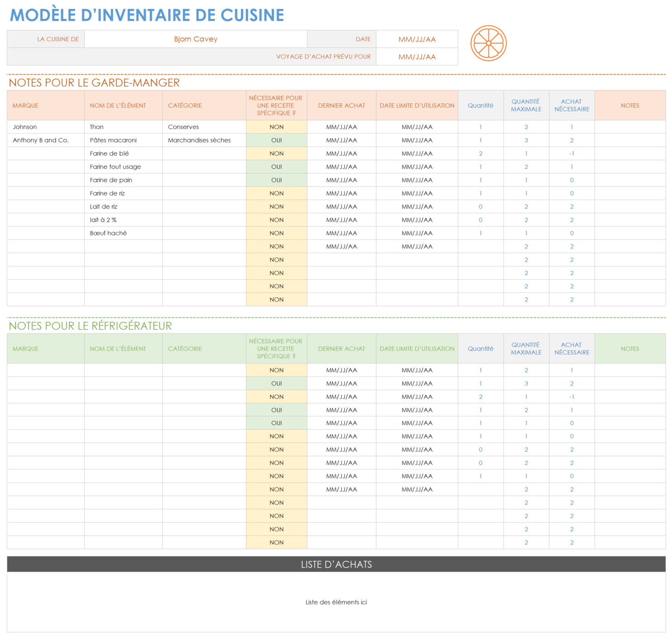The height and width of the screenshot is (635, 672).
Task: Click the 'lait à 2 %' cell
Action: (123, 220)
